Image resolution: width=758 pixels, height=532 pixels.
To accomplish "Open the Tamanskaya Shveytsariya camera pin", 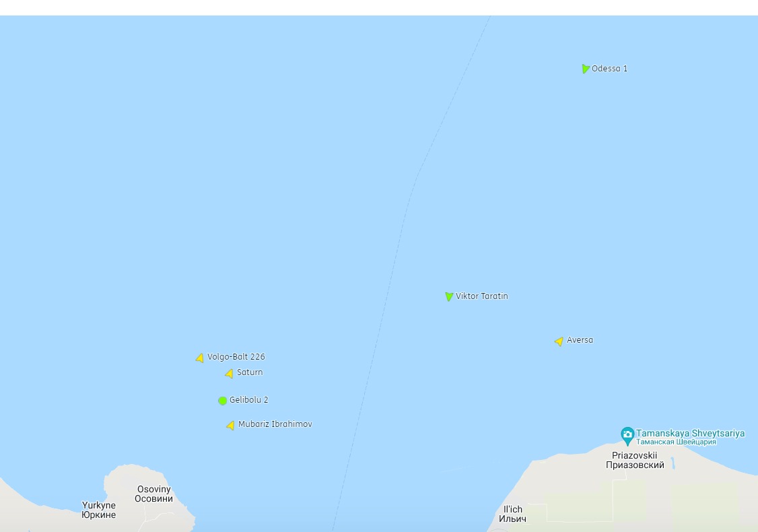I will (x=627, y=436).
